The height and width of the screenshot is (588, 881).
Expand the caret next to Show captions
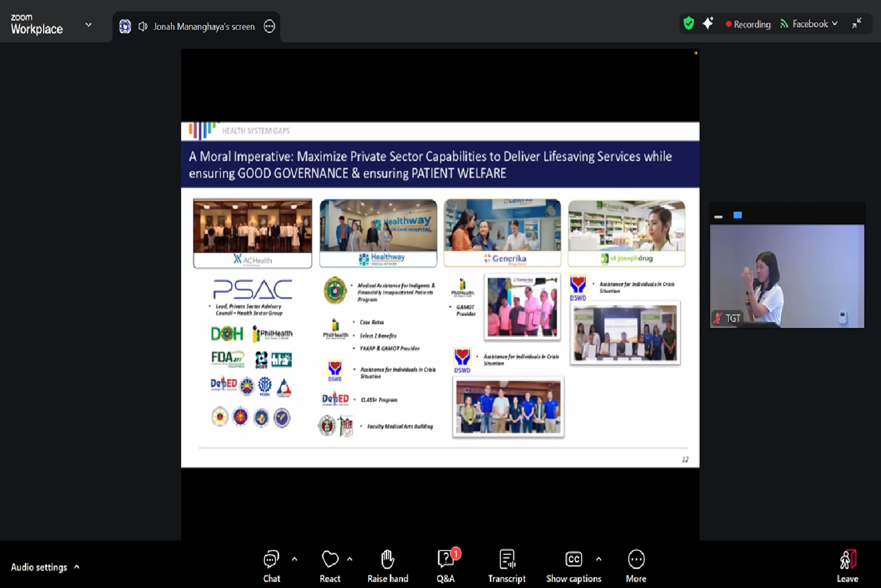click(598, 559)
